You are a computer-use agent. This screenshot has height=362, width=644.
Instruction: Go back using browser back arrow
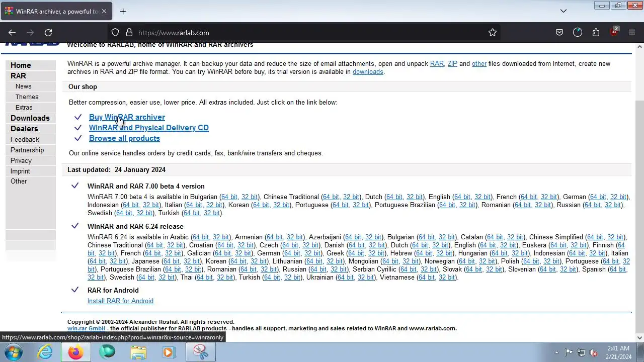coord(12,32)
